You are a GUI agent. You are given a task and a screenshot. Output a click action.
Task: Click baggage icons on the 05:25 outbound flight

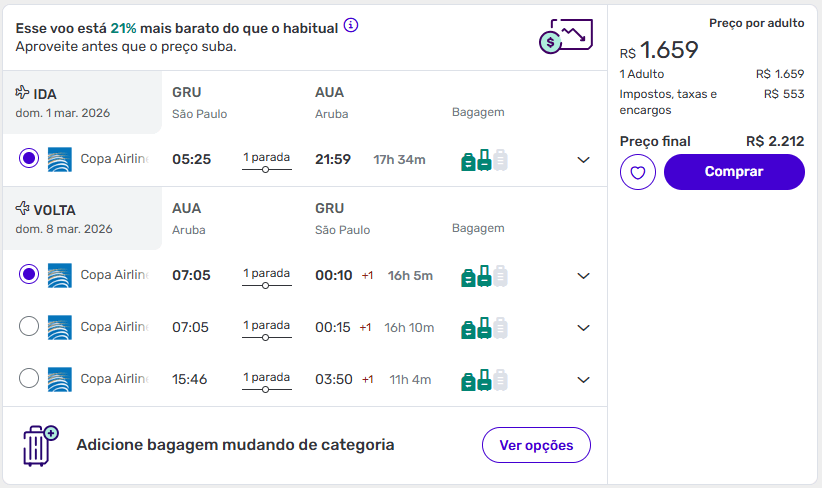[x=484, y=160]
